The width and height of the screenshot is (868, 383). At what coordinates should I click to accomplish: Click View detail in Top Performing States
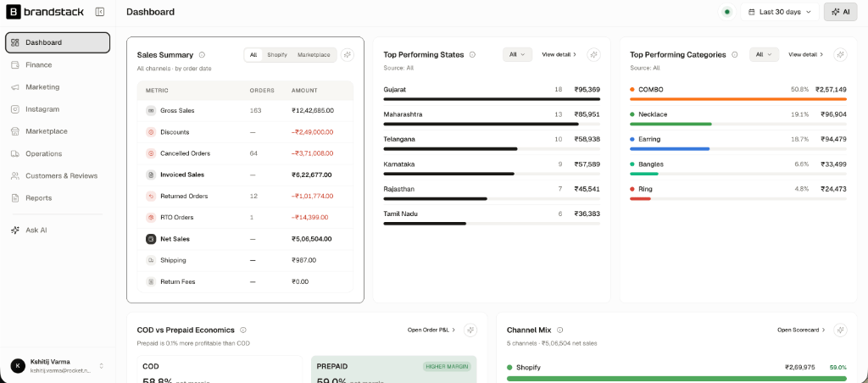coord(559,55)
